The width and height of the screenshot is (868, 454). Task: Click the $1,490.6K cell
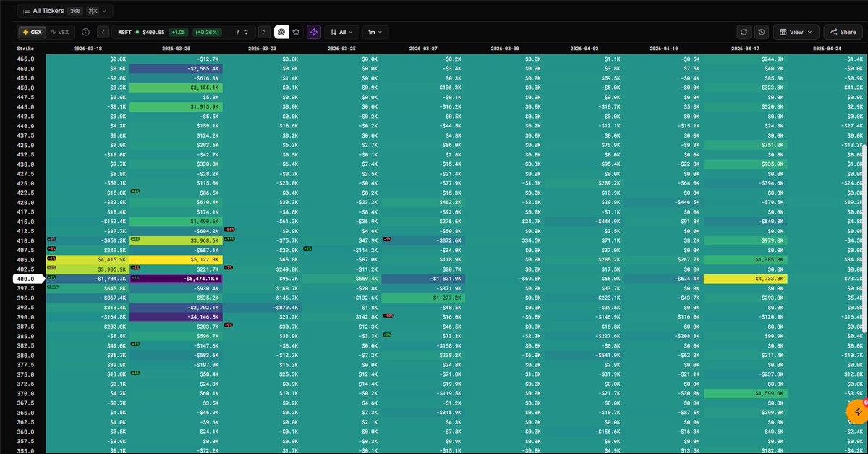176,221
